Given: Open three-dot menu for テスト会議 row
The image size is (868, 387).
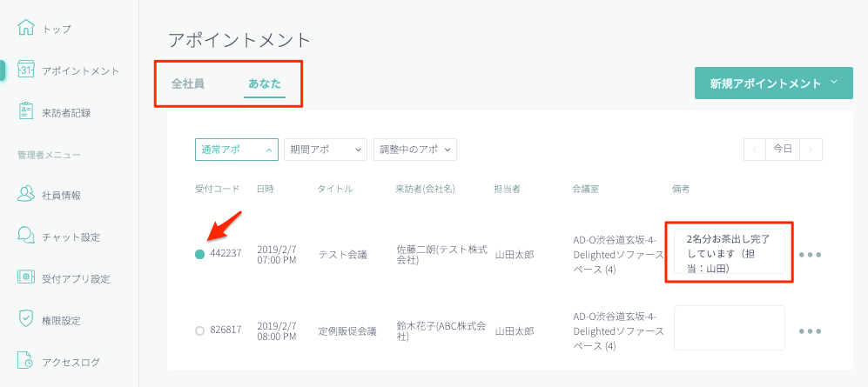Looking at the screenshot, I should tap(810, 255).
